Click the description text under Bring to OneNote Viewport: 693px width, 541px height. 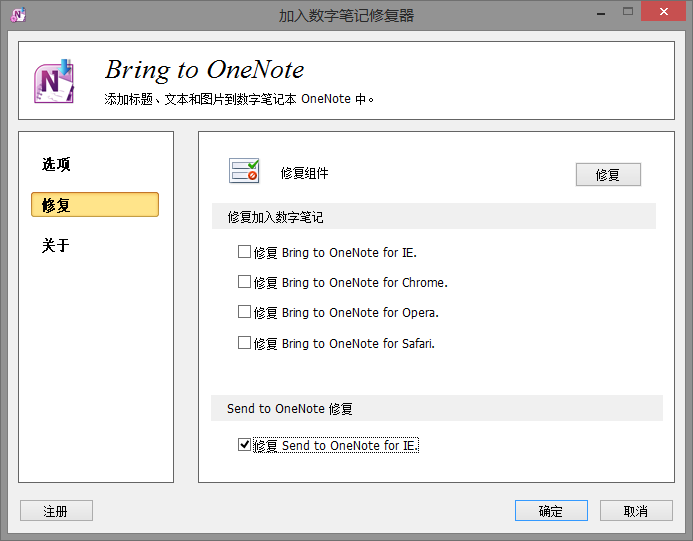point(239,99)
